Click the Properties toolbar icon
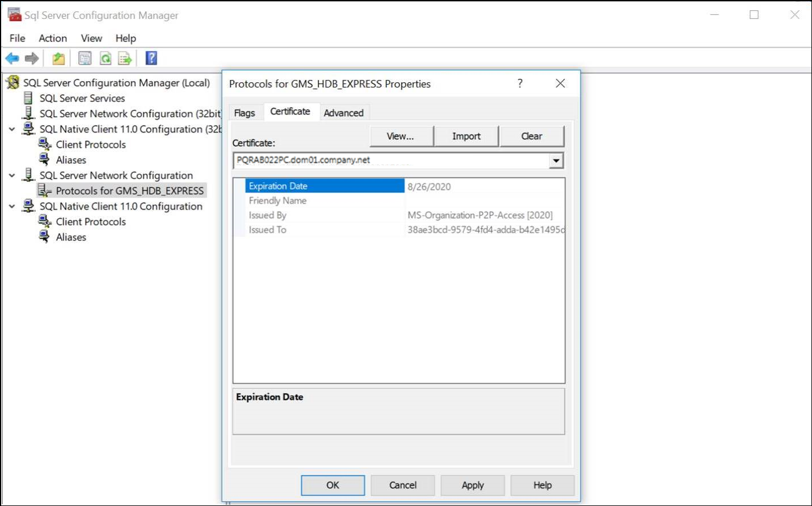Screen dimensions: 812x506 point(84,58)
